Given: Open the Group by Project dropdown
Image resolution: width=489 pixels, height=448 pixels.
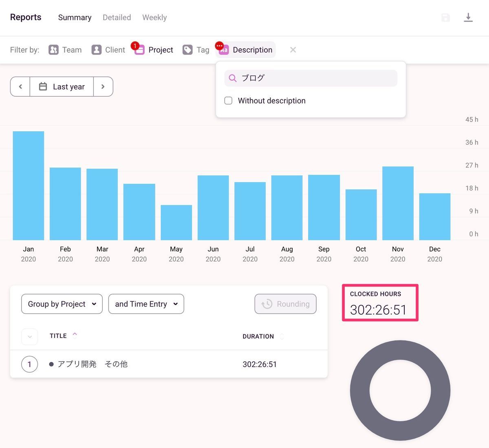Looking at the screenshot, I should [62, 304].
